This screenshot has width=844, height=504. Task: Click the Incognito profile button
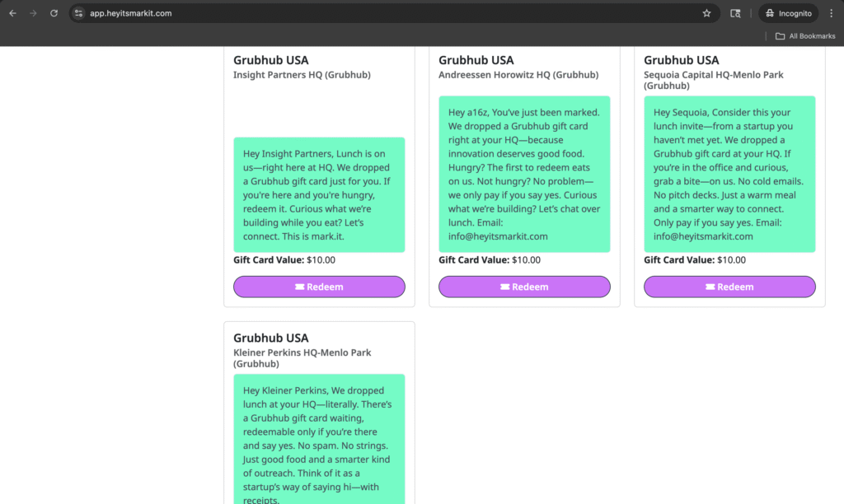click(789, 13)
